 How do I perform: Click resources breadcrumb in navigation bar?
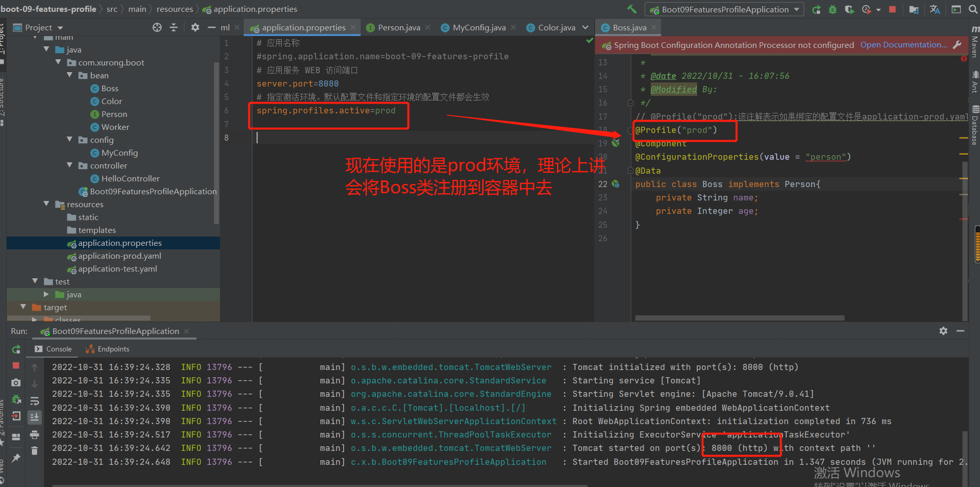[x=175, y=9]
